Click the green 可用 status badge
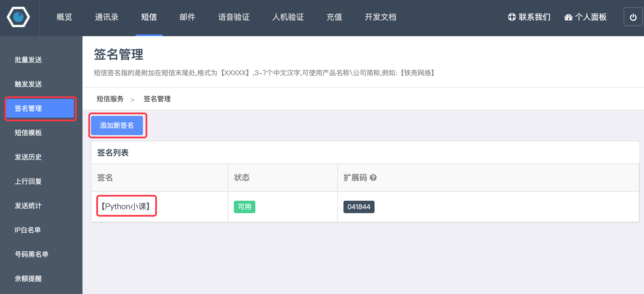The width and height of the screenshot is (644, 294). pyautogui.click(x=244, y=207)
